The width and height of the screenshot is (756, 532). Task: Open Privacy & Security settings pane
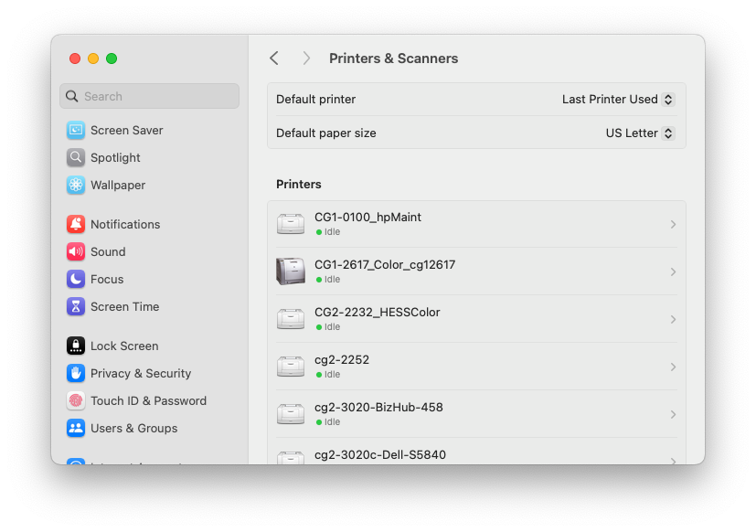[141, 373]
